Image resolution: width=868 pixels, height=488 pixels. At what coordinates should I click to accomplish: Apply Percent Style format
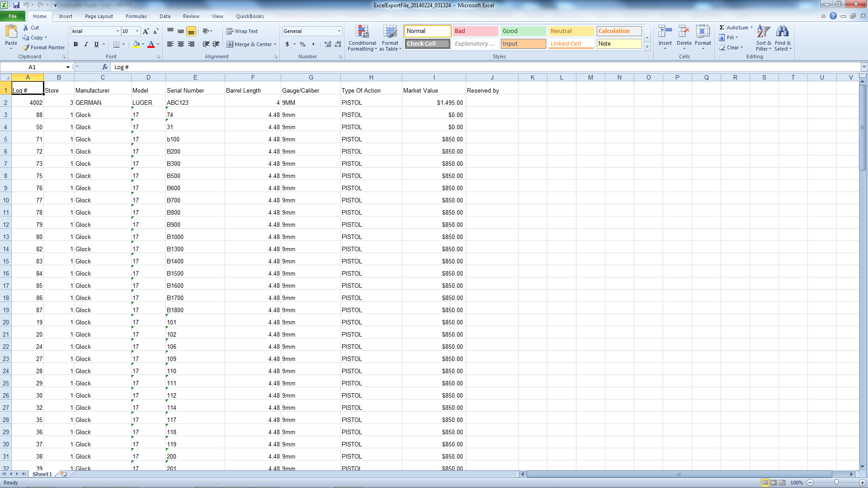302,44
